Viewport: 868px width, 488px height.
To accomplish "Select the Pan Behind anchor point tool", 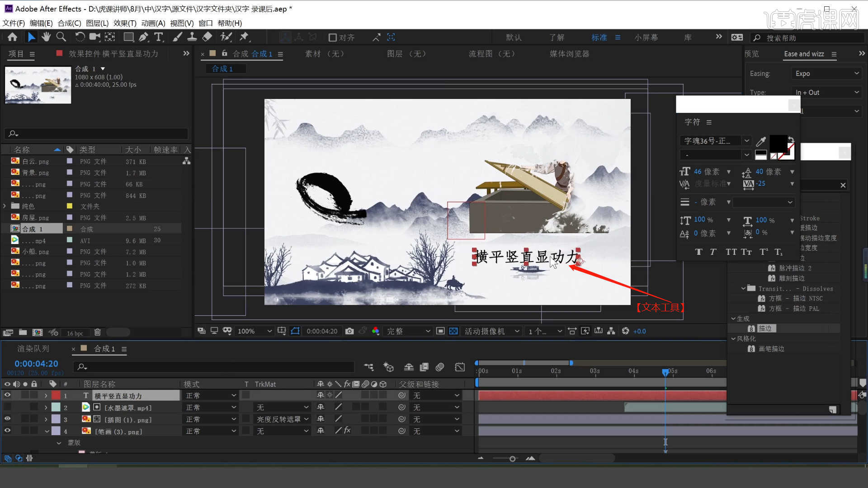I will point(110,37).
